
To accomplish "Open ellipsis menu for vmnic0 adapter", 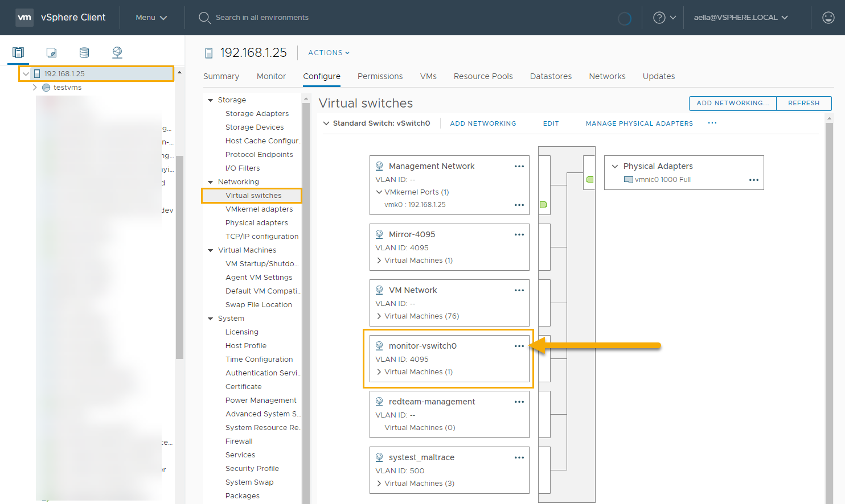I will click(753, 180).
